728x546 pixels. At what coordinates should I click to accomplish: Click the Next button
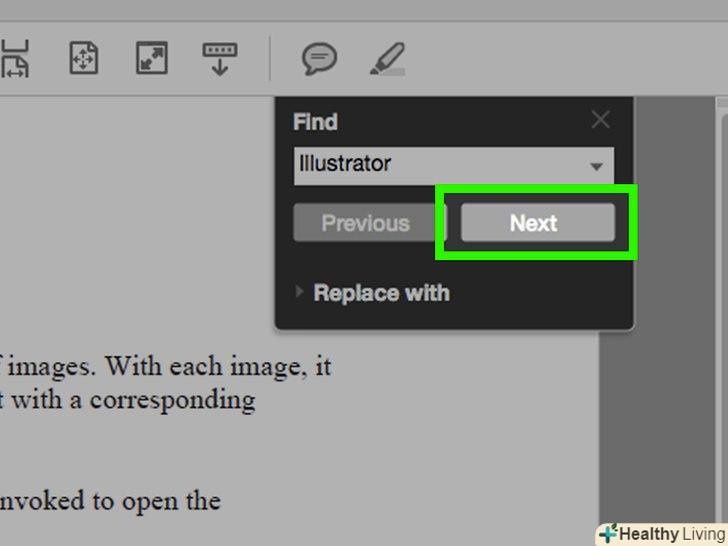[538, 223]
